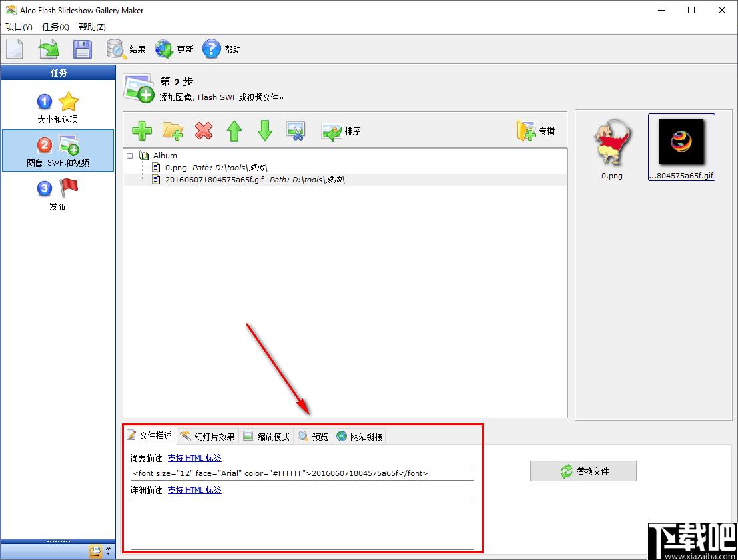Select 0.png in the file tree
The height and width of the screenshot is (560, 738).
point(176,168)
